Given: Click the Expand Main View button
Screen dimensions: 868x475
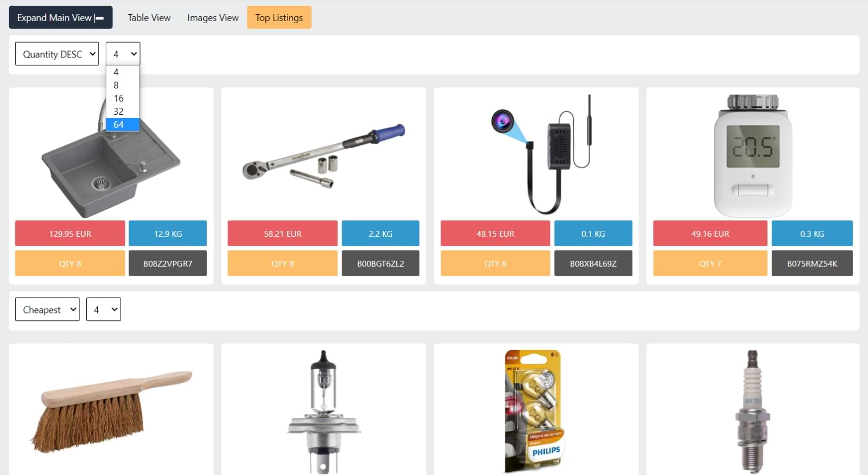Looking at the screenshot, I should pyautogui.click(x=61, y=17).
